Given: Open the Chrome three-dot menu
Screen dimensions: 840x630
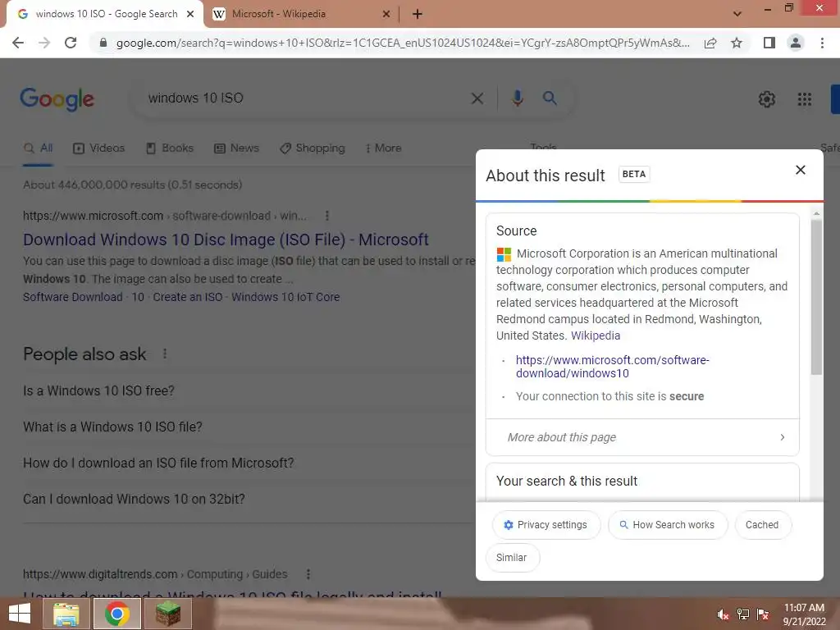Looking at the screenshot, I should [822, 43].
